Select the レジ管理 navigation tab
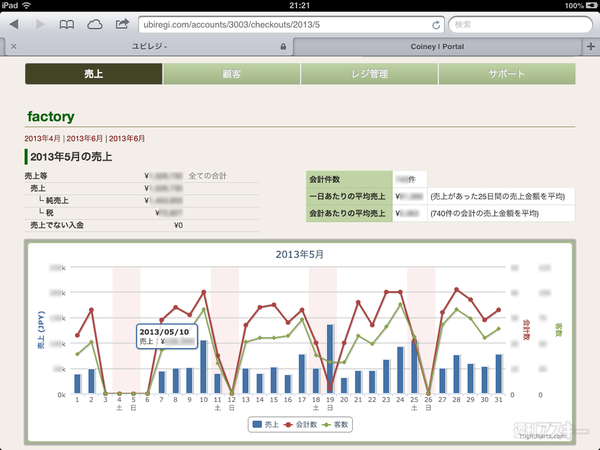The height and width of the screenshot is (450, 600). point(369,73)
